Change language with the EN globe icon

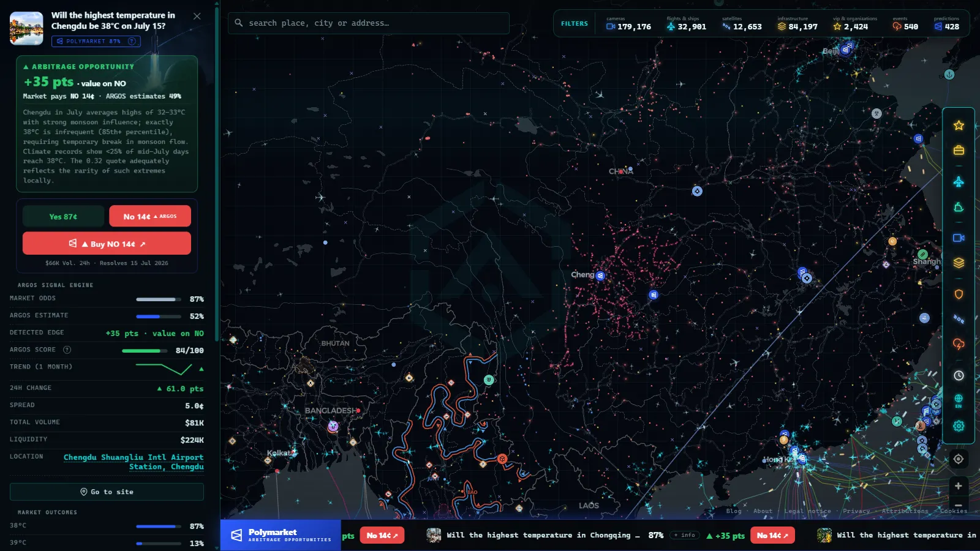(959, 401)
